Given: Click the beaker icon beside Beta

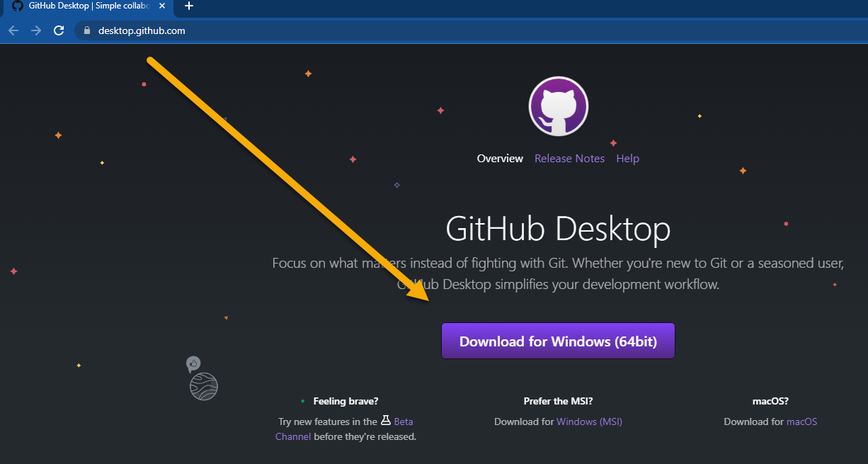Looking at the screenshot, I should [x=386, y=420].
